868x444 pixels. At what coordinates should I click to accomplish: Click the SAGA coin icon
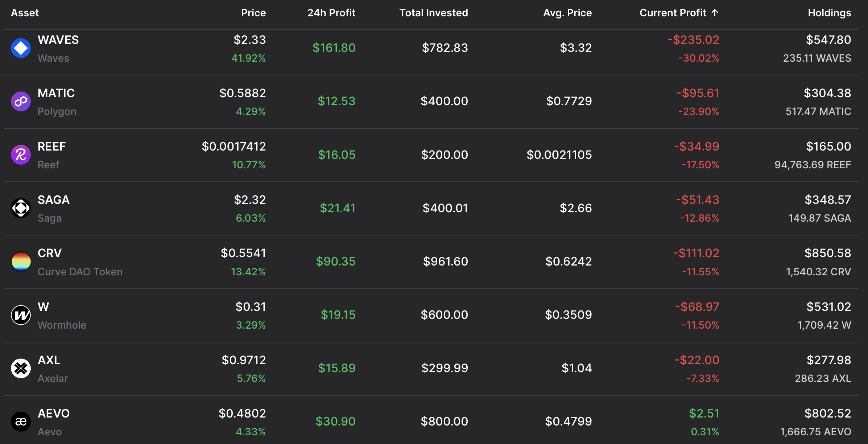[21, 208]
